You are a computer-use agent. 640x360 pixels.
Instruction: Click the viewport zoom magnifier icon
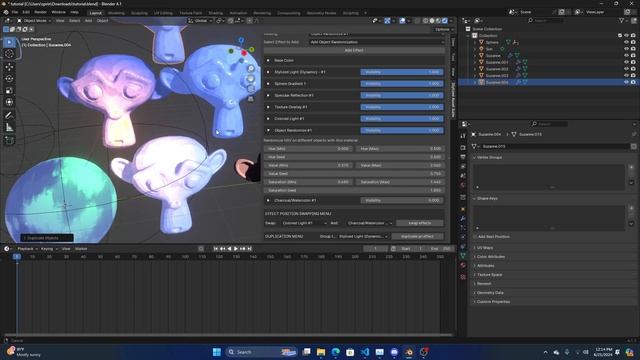click(251, 69)
